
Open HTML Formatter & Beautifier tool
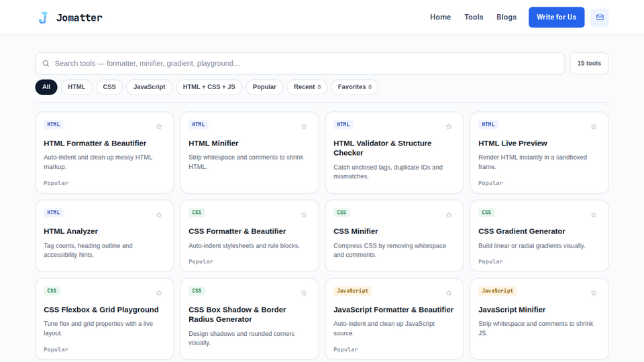pos(95,143)
